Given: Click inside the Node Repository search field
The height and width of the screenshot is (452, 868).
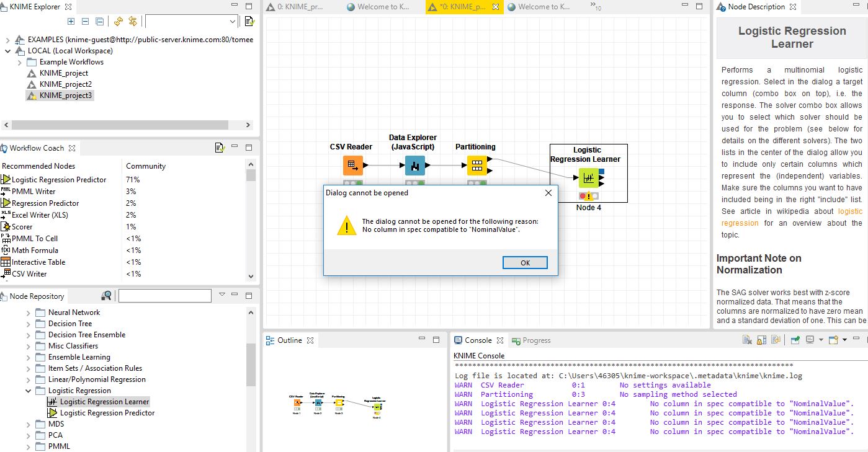Looking at the screenshot, I should click(x=164, y=295).
